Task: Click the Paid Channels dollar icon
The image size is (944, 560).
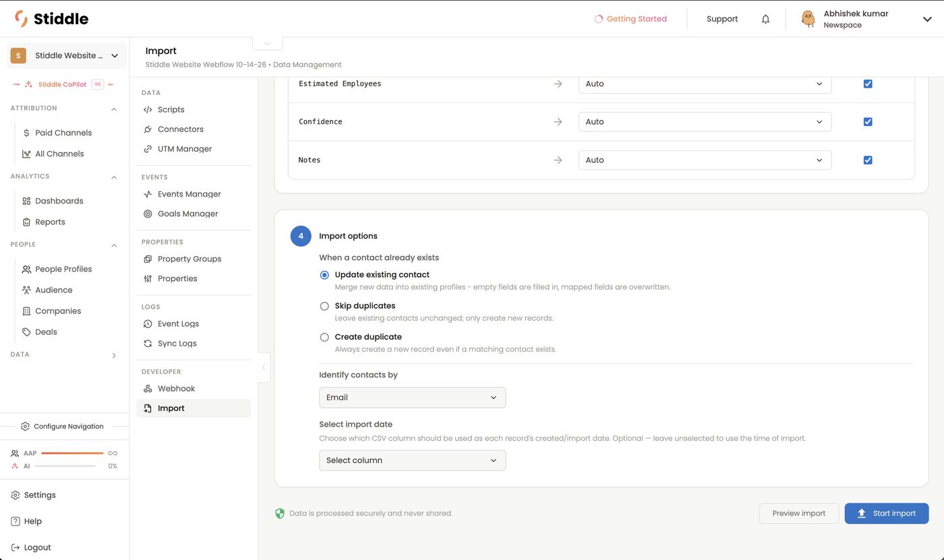Action: [x=26, y=133]
